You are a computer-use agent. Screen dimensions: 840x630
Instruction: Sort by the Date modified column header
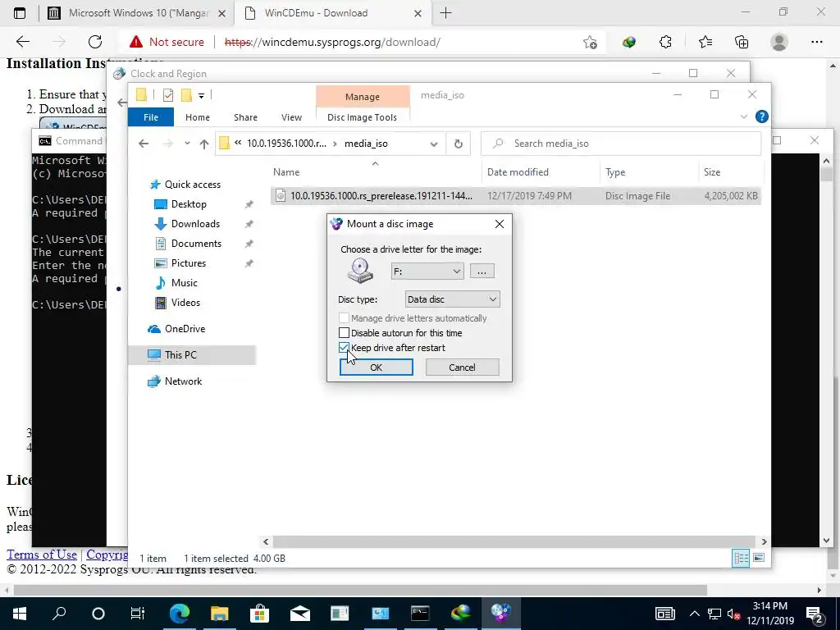518,172
